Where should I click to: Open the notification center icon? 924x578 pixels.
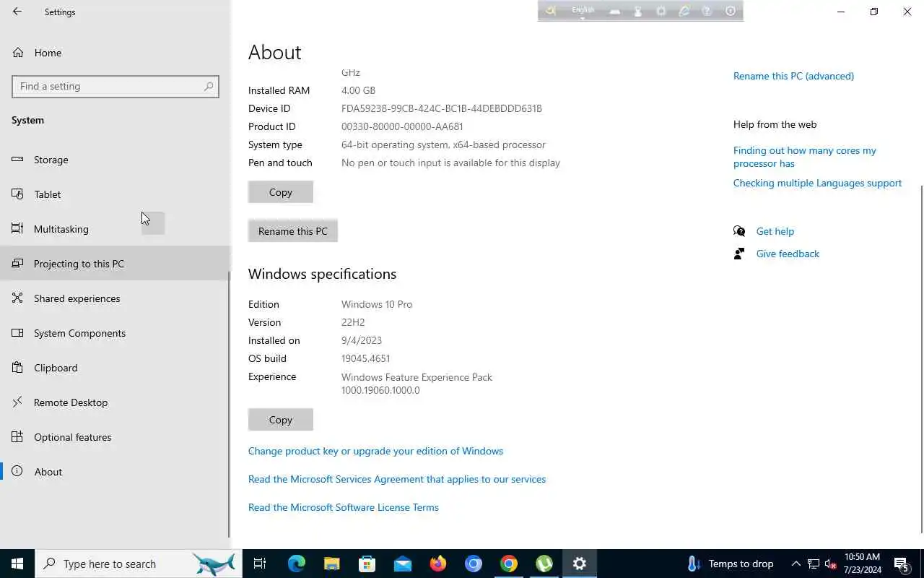tap(902, 564)
